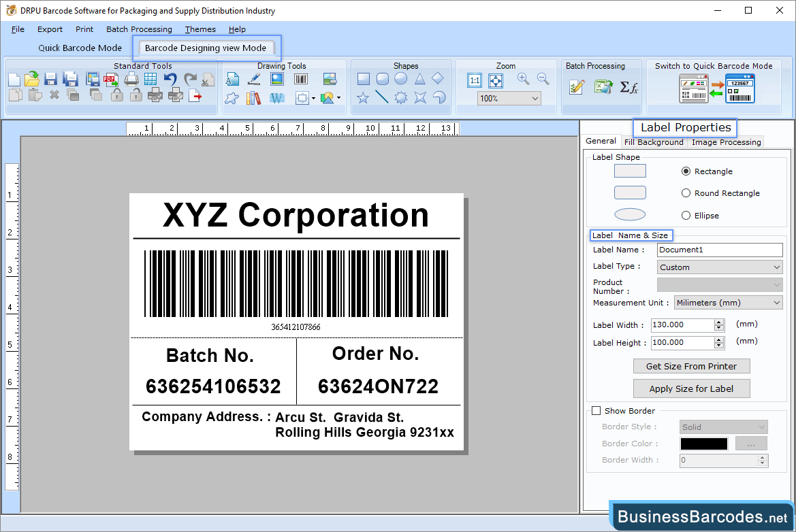
Task: Click the printer icon in Standard Tools
Action: (131, 79)
